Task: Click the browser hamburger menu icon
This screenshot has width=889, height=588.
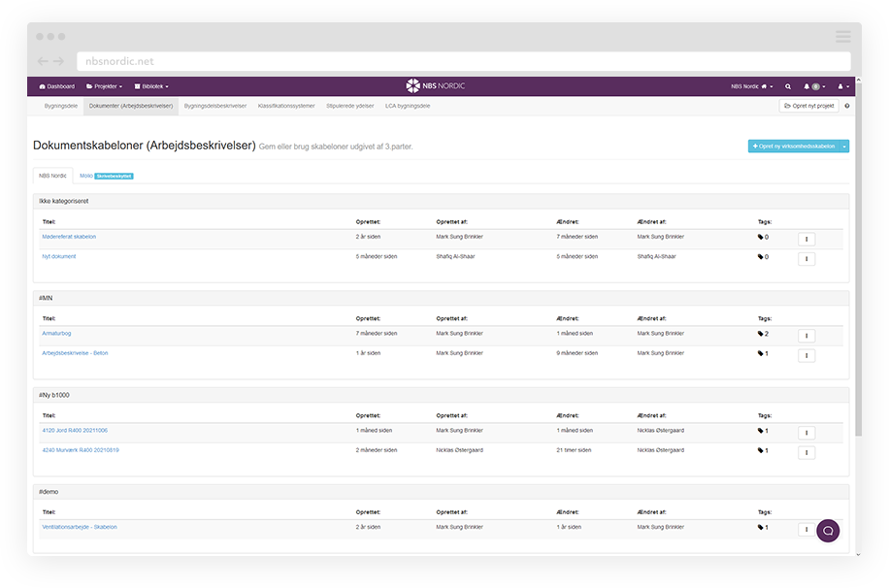Action: pyautogui.click(x=842, y=37)
